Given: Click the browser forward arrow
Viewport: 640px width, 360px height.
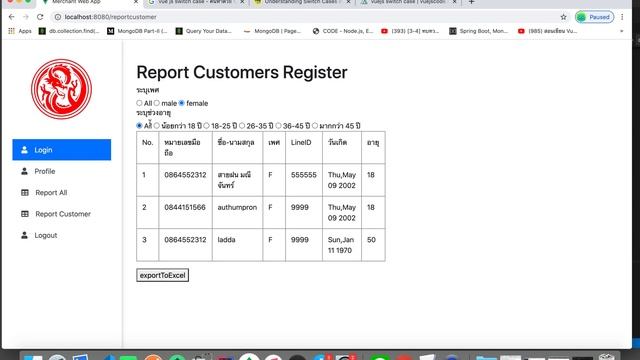Looking at the screenshot, I should coord(26,17).
